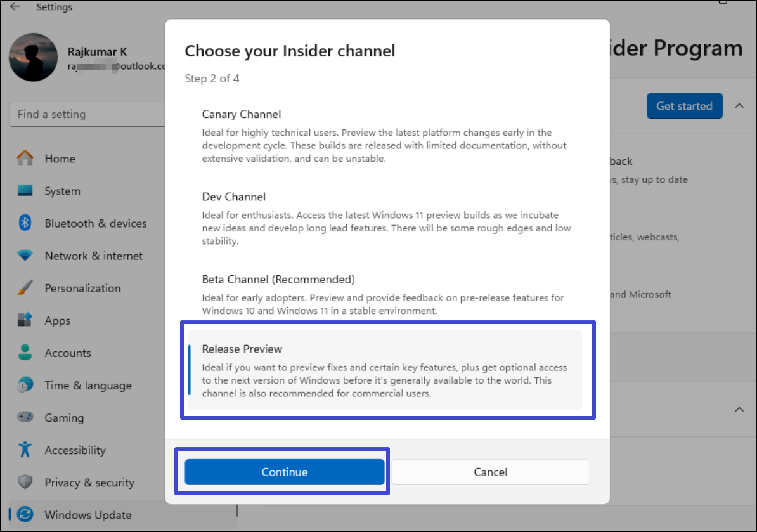Collapse the expander next to Get started
Image resolution: width=757 pixels, height=532 pixels.
739,106
